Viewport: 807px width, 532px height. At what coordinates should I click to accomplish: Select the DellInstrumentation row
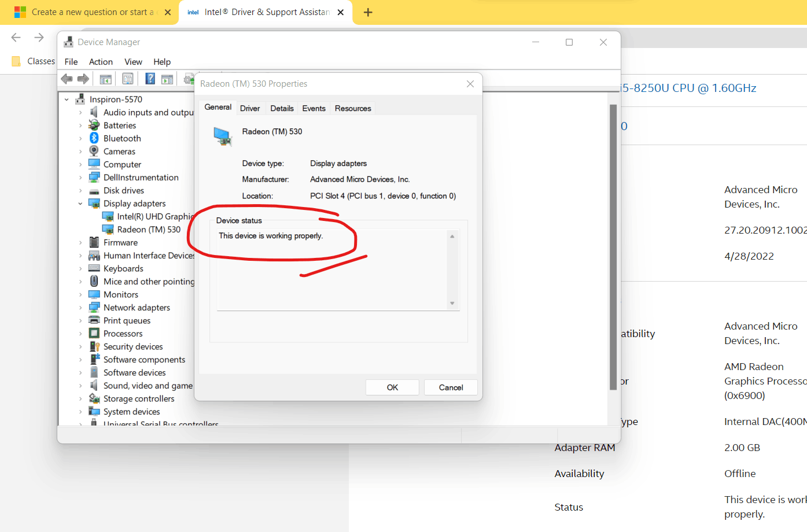click(141, 178)
